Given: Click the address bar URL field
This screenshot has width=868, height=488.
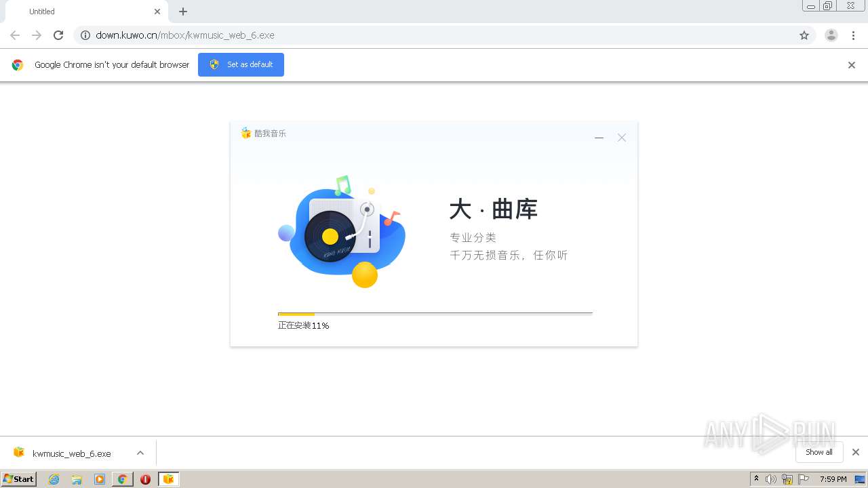Looking at the screenshot, I should pyautogui.click(x=444, y=35).
